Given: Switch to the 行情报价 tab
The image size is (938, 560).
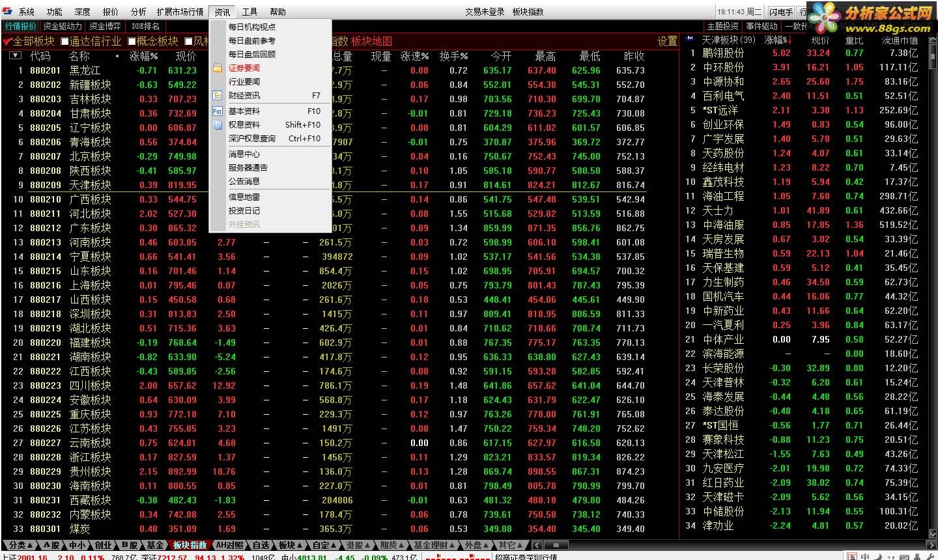Looking at the screenshot, I should [21, 26].
